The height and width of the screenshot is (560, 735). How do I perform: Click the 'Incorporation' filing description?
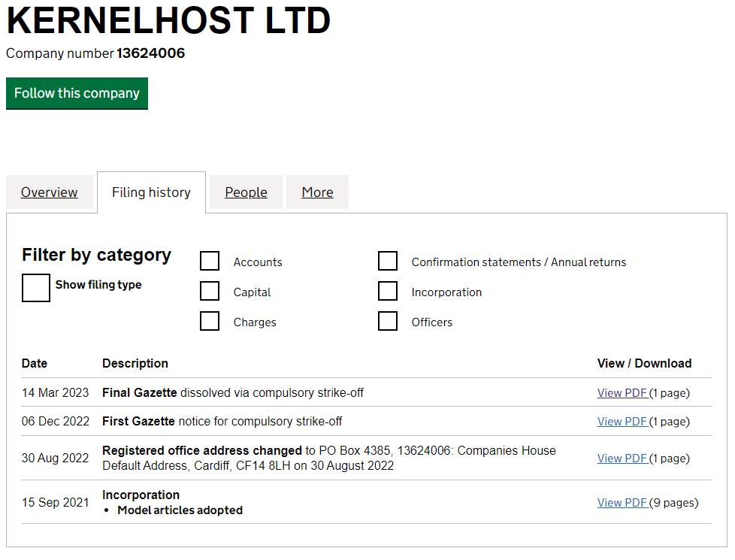click(x=141, y=495)
